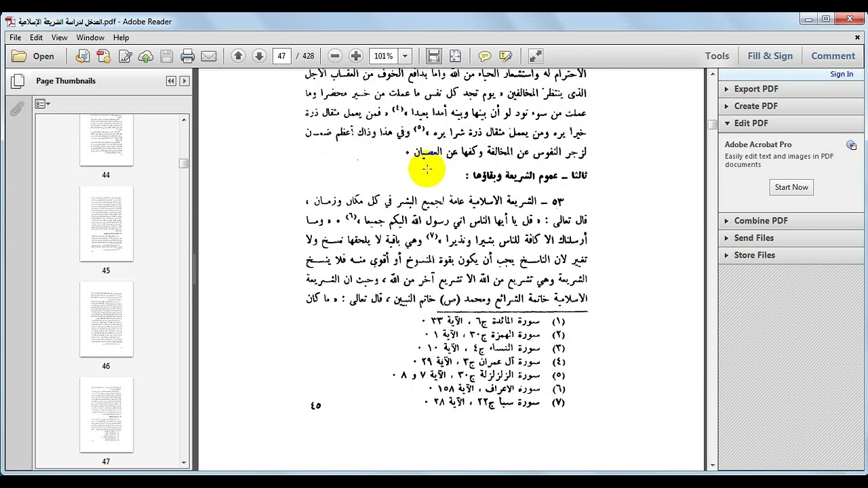Click the document vertical scrollbar handle

tap(712, 125)
